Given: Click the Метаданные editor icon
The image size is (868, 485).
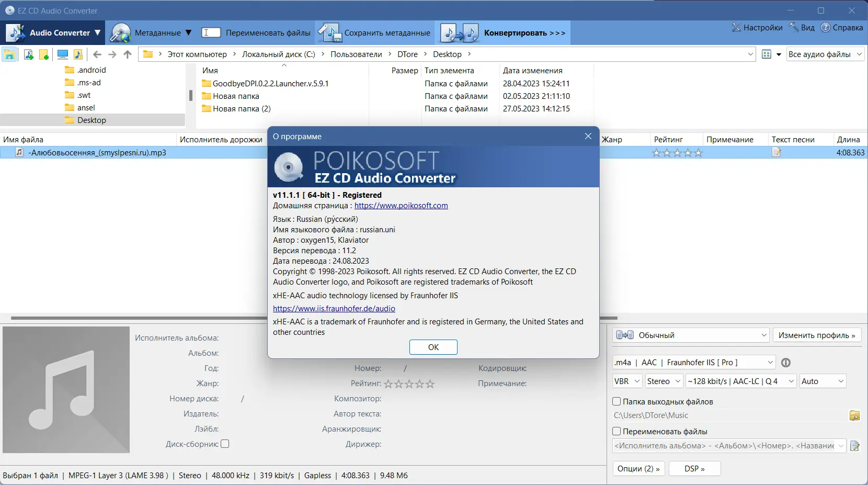Looking at the screenshot, I should 121,32.
